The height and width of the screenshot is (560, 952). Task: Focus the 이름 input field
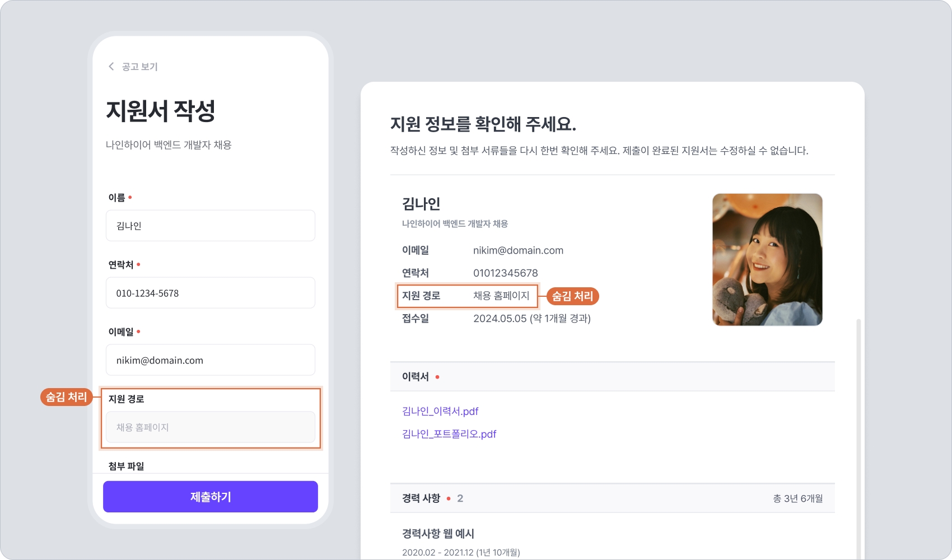tap(210, 226)
